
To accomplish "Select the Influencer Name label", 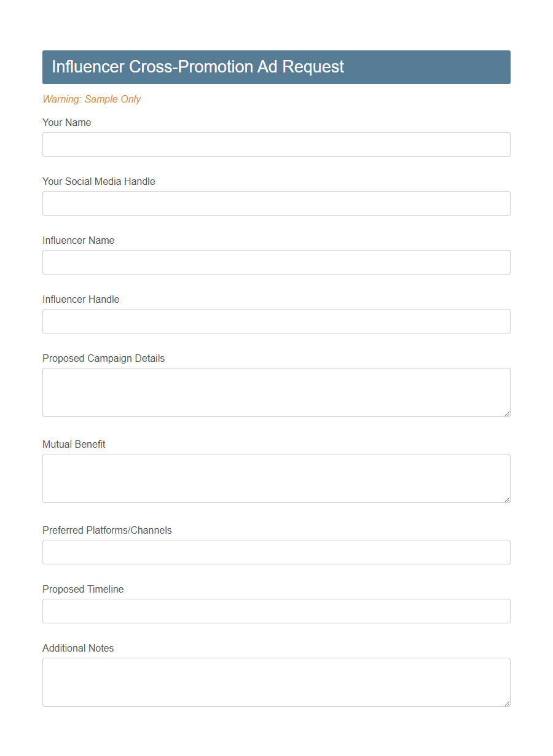I will (78, 240).
